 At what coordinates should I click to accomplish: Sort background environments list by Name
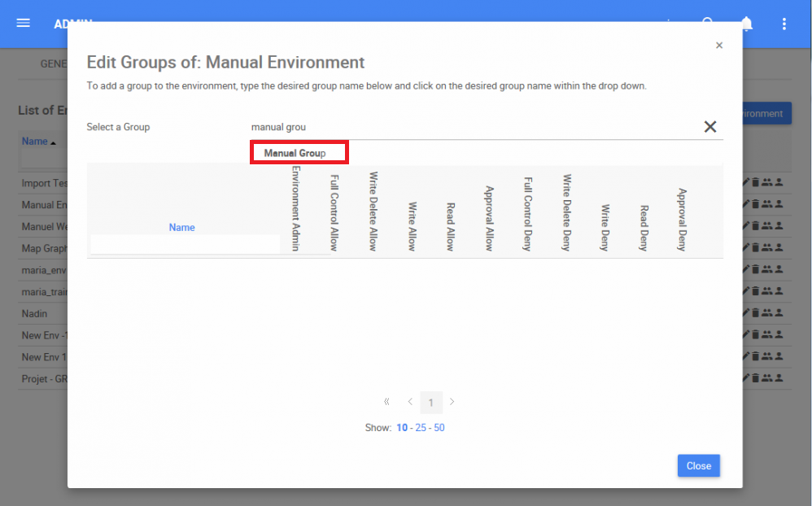tap(35, 142)
